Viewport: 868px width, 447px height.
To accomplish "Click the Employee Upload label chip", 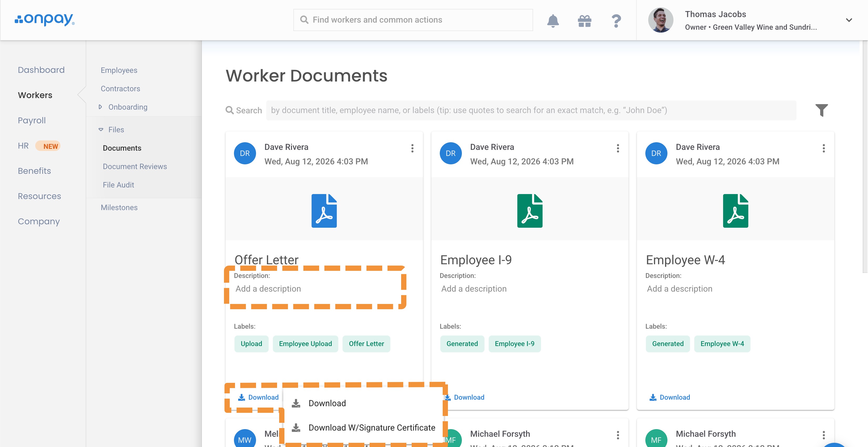I will tap(305, 344).
